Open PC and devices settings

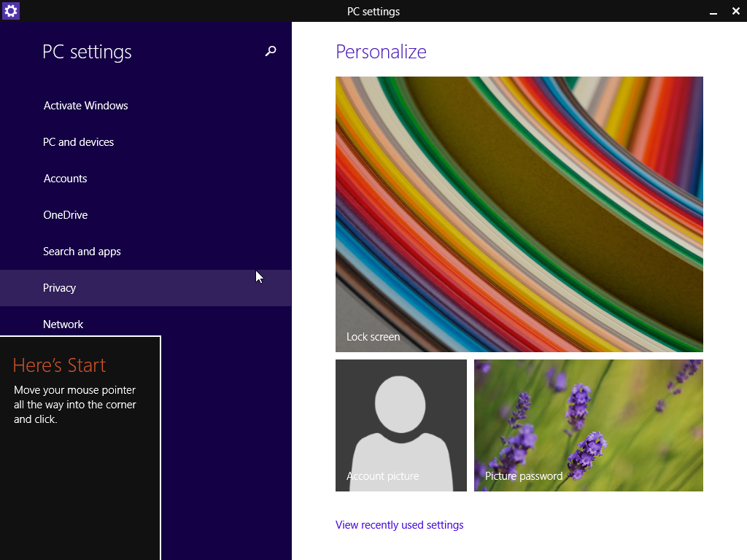click(x=78, y=141)
